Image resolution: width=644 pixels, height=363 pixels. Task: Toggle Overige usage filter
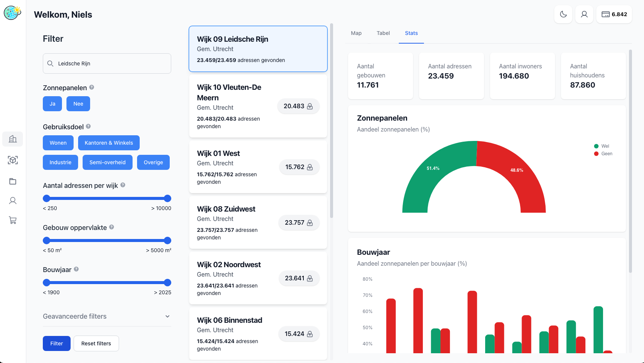pos(153,162)
